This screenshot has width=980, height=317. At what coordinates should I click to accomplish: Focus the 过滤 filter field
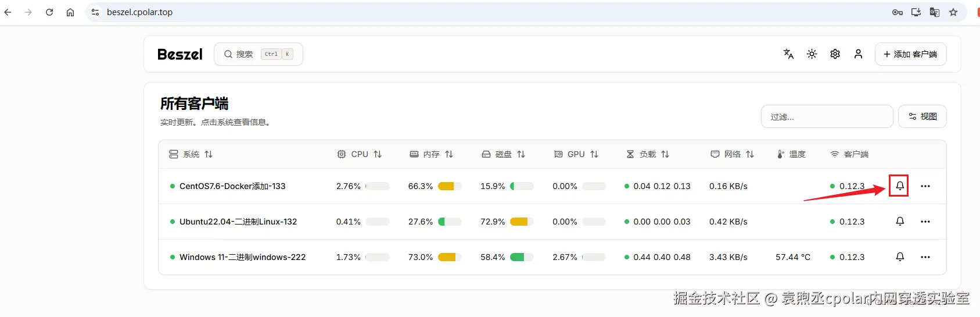click(x=827, y=116)
